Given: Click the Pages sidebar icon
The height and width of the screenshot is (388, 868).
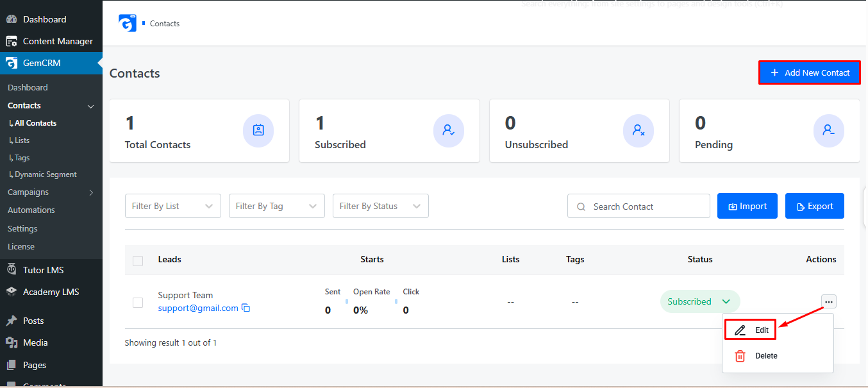Looking at the screenshot, I should point(12,365).
